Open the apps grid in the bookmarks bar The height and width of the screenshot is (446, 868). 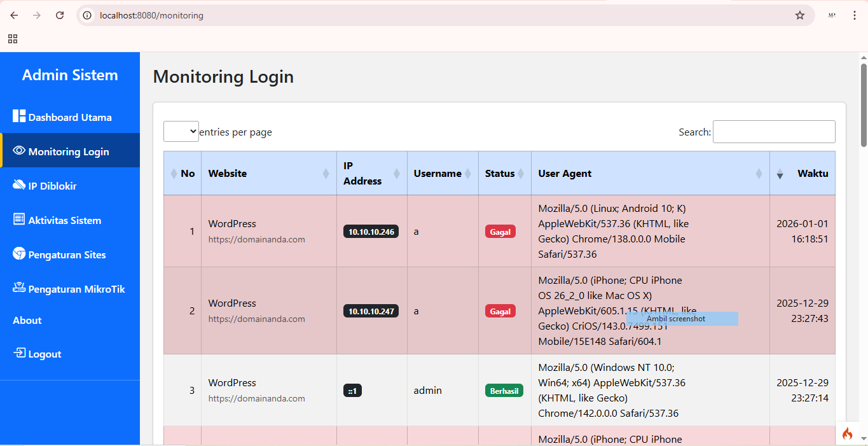click(13, 39)
